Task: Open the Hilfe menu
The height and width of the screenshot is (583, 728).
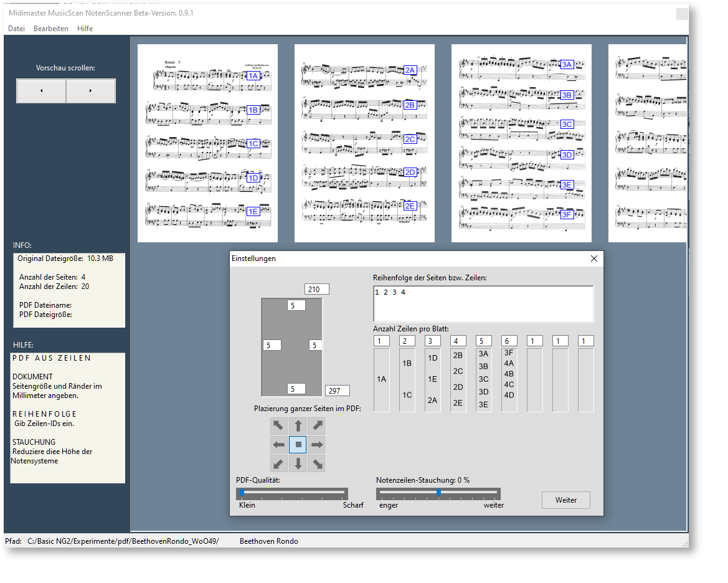Action: (x=85, y=29)
